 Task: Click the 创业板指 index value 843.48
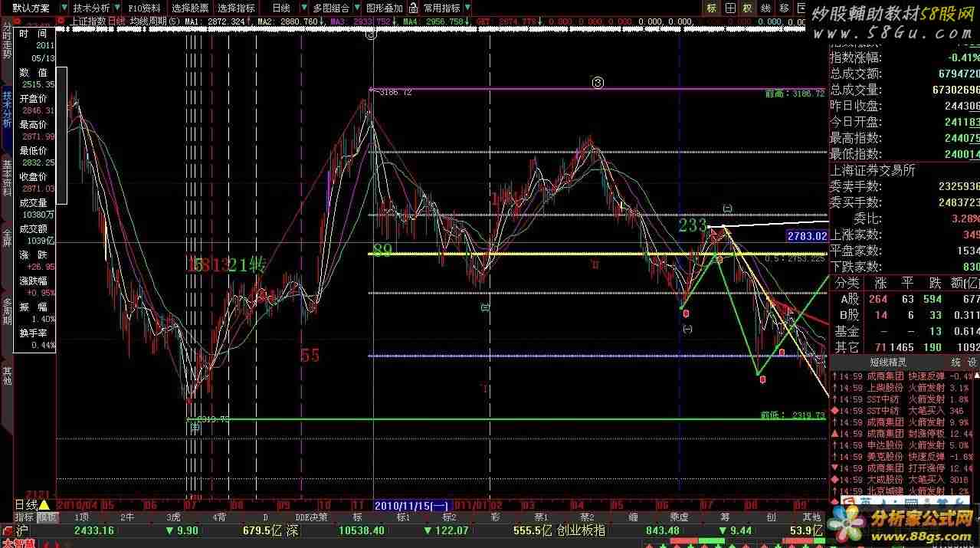pos(662,530)
